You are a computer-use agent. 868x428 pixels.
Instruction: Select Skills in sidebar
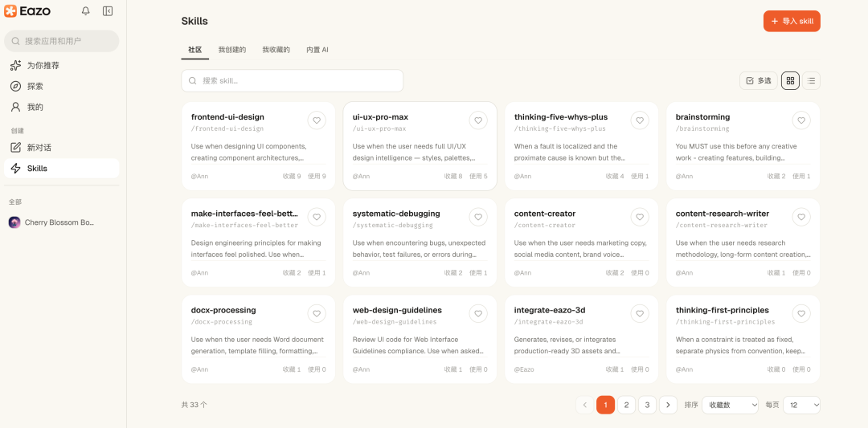pos(61,168)
